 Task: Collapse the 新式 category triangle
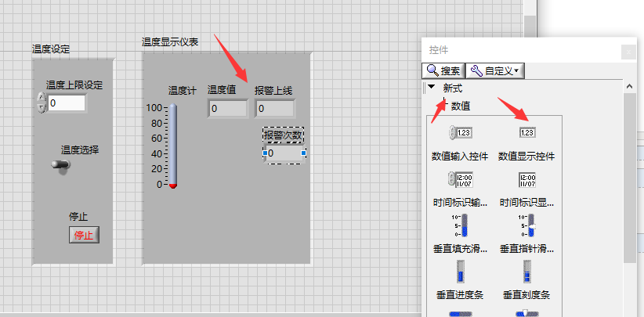(431, 87)
